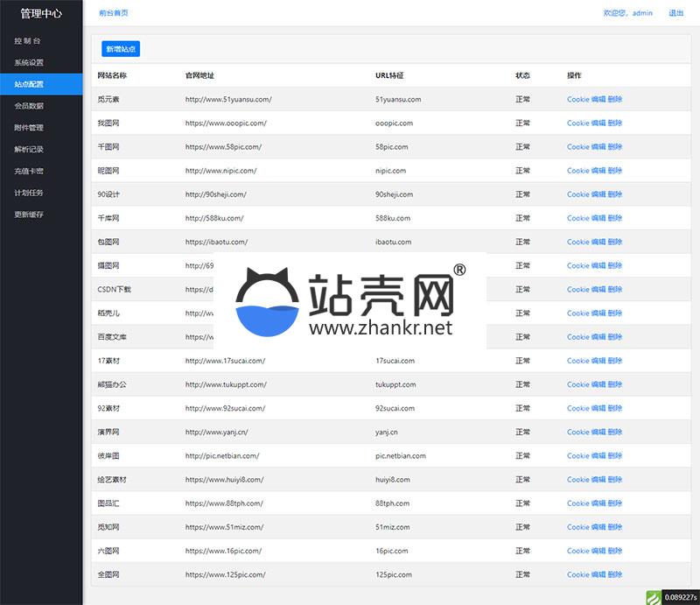Viewport: 700px width, 605px height.
Task: Click the 欢迎您, admin user link
Action: click(627, 13)
